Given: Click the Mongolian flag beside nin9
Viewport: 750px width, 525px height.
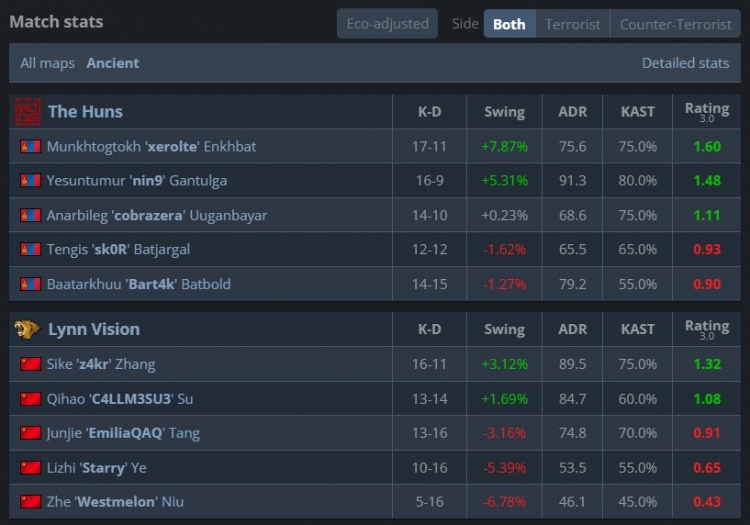Looking at the screenshot, I should click(x=30, y=181).
